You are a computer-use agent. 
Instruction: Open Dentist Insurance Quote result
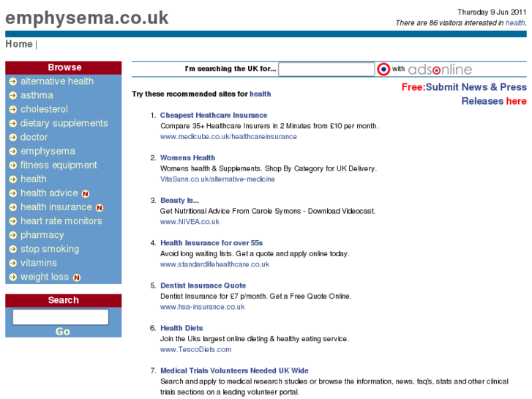[x=203, y=286]
